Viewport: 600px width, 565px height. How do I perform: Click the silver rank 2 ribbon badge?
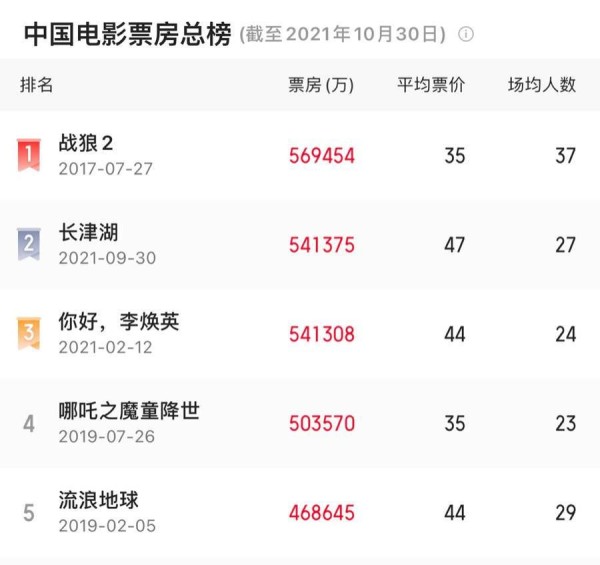coord(29,244)
